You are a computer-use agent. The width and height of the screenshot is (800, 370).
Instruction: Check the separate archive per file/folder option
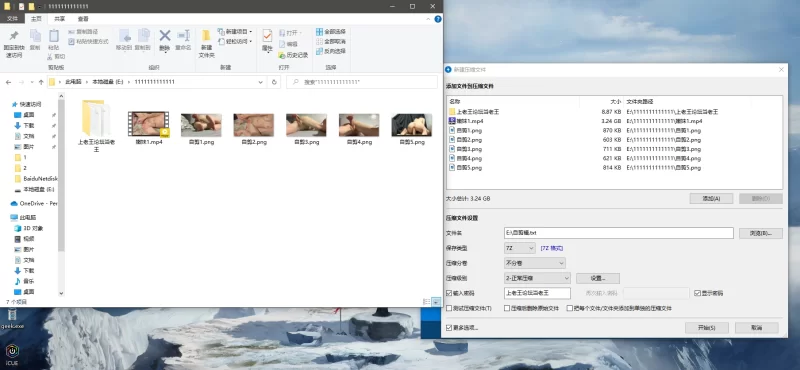point(570,308)
